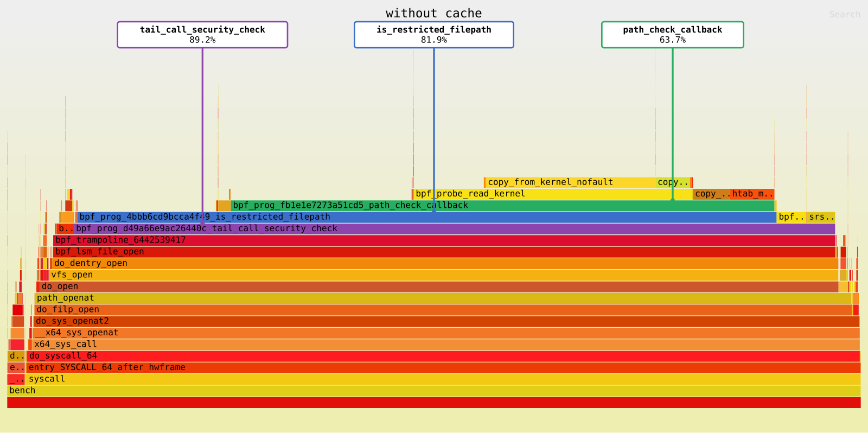
Task: Click the small 'e..' frame beside entry_SYSCALL_64
Action: click(x=16, y=367)
